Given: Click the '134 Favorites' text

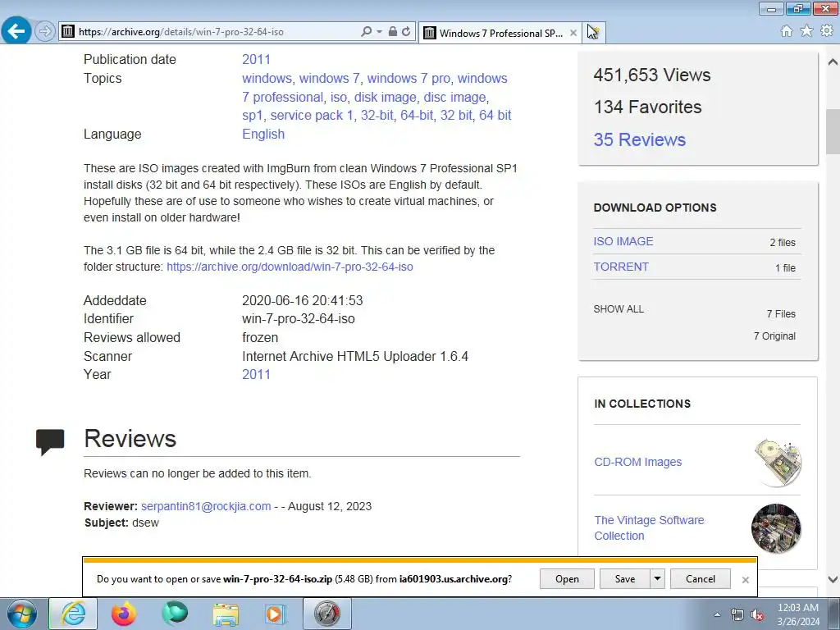Looking at the screenshot, I should pyautogui.click(x=648, y=107).
